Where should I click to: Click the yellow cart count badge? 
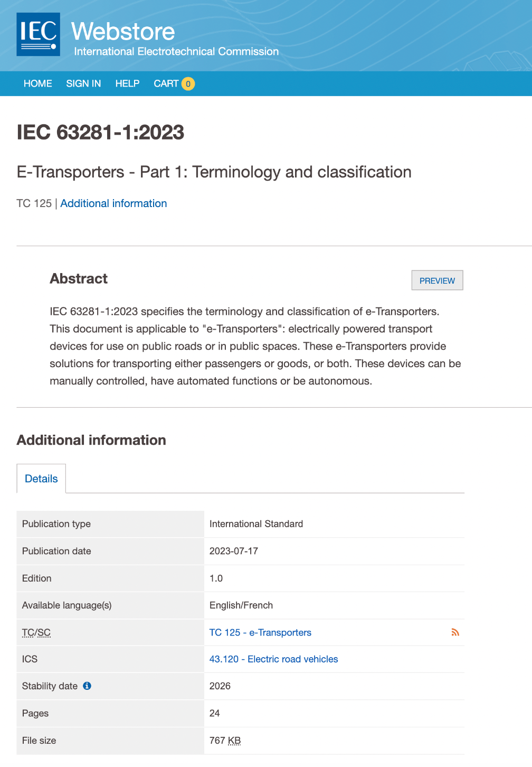click(188, 84)
